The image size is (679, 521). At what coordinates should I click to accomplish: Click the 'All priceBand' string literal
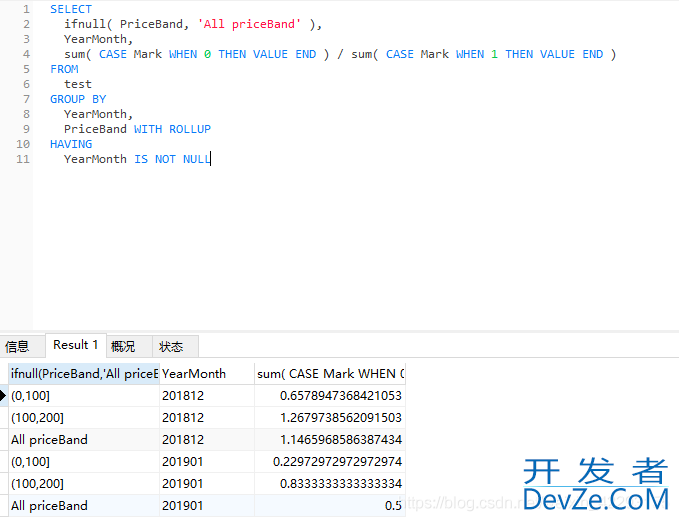249,24
